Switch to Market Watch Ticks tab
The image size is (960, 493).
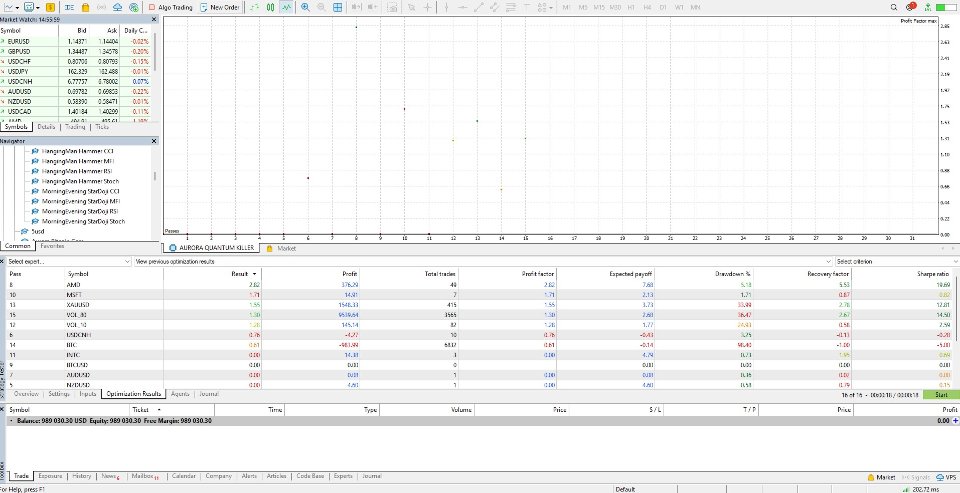click(x=102, y=127)
